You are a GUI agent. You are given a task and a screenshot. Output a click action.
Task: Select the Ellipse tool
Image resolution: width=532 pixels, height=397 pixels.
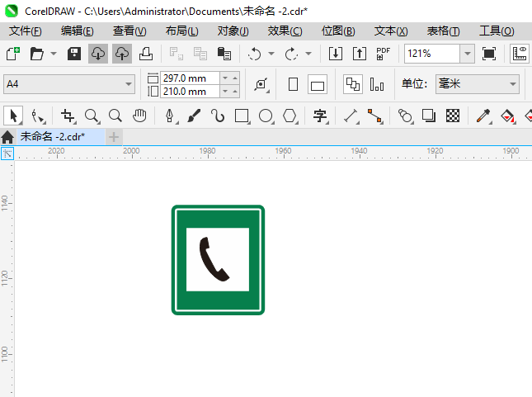tap(266, 116)
